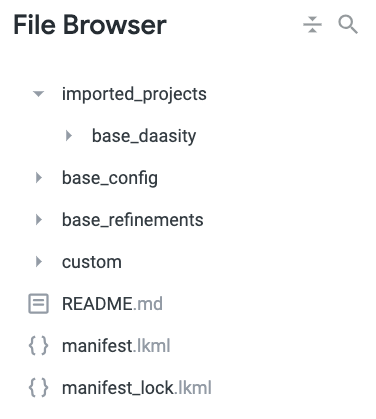Screen dimensions: 376x419
Task: Expand the custom folder arrow
Action: [39, 262]
